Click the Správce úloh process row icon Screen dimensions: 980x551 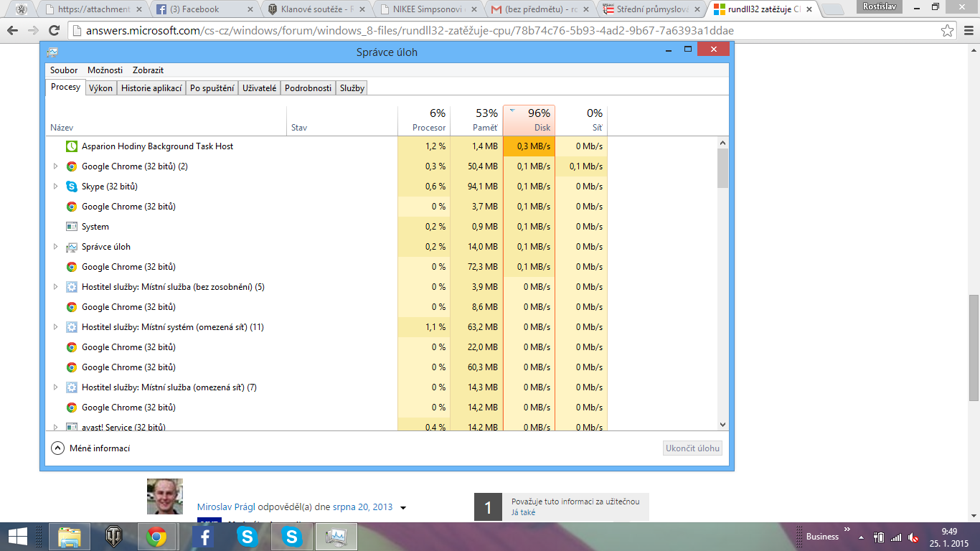pos(72,247)
